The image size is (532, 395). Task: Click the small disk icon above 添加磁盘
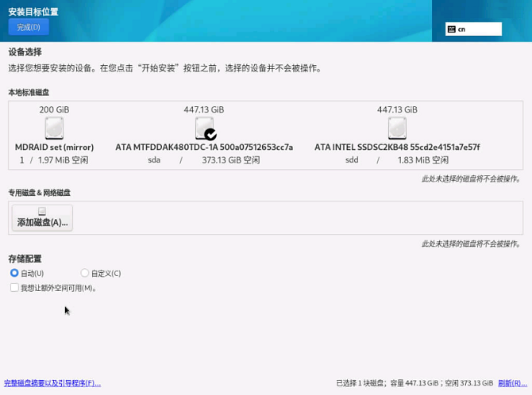(x=42, y=212)
